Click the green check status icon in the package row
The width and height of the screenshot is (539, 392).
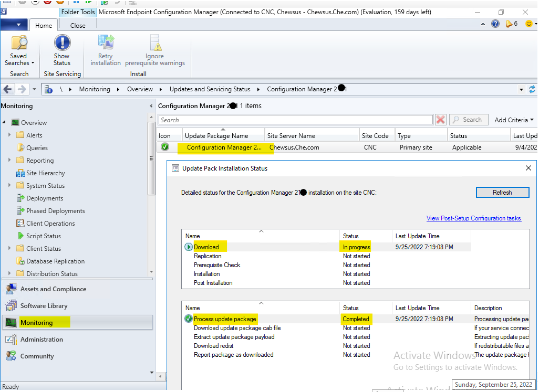coord(165,147)
